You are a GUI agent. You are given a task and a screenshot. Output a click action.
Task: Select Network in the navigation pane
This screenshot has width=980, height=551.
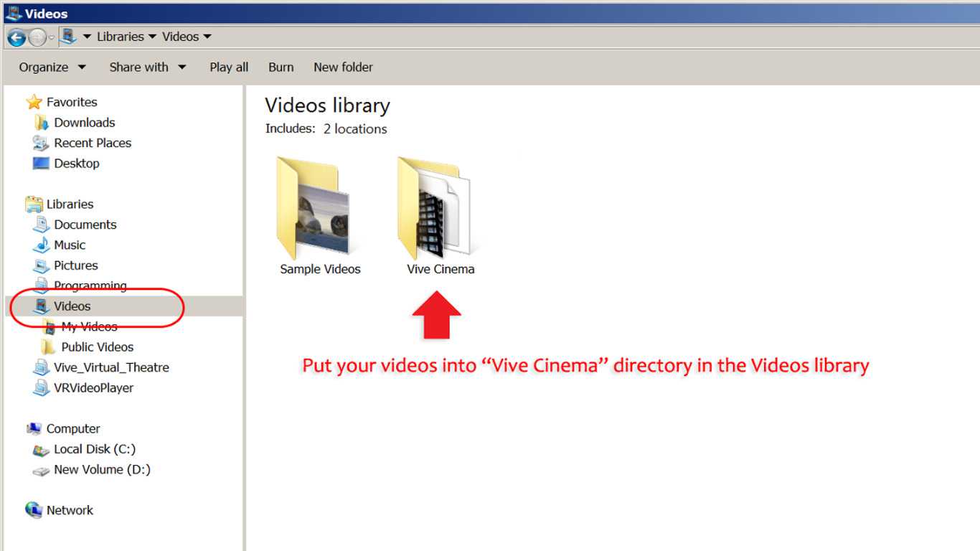tap(70, 511)
